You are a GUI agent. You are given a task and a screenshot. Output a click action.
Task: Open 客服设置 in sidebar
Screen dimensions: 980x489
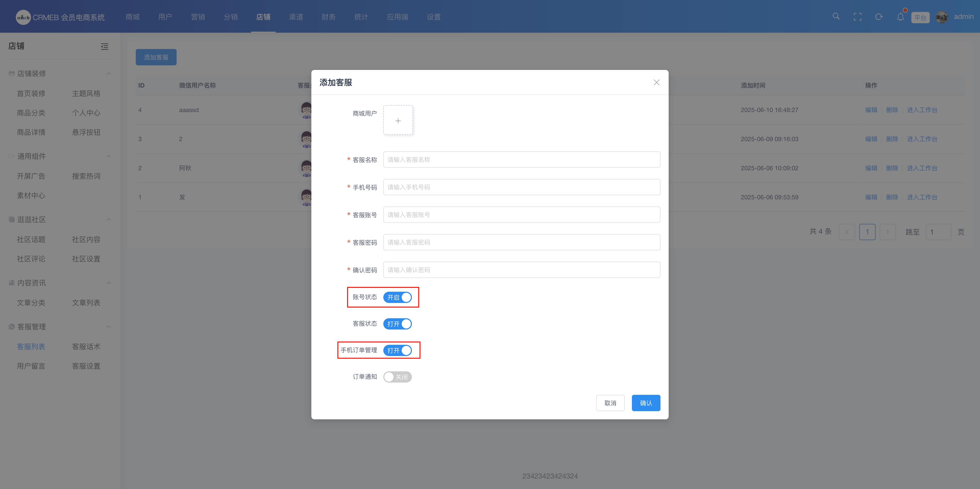(86, 366)
